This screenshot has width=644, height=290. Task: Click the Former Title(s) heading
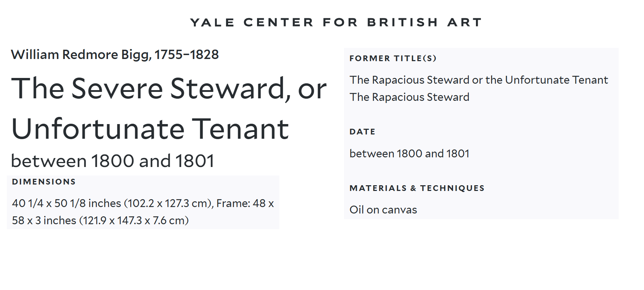[x=393, y=58]
